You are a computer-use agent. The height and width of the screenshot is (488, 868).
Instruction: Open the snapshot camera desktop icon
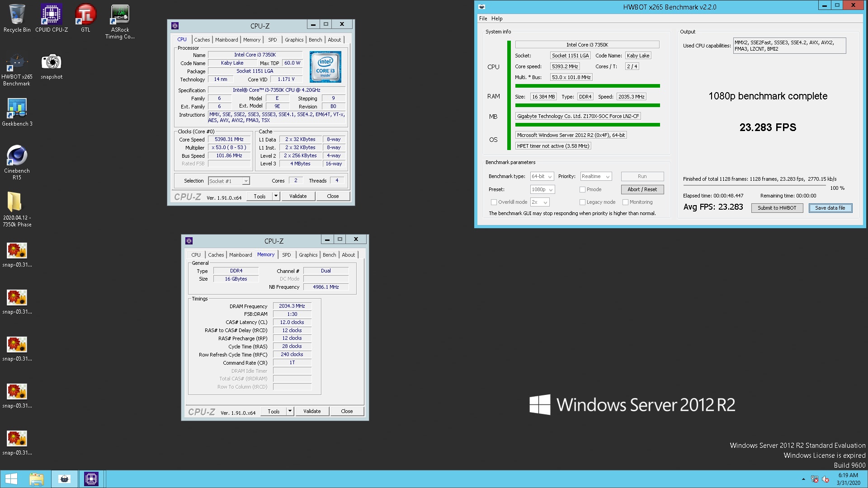52,66
